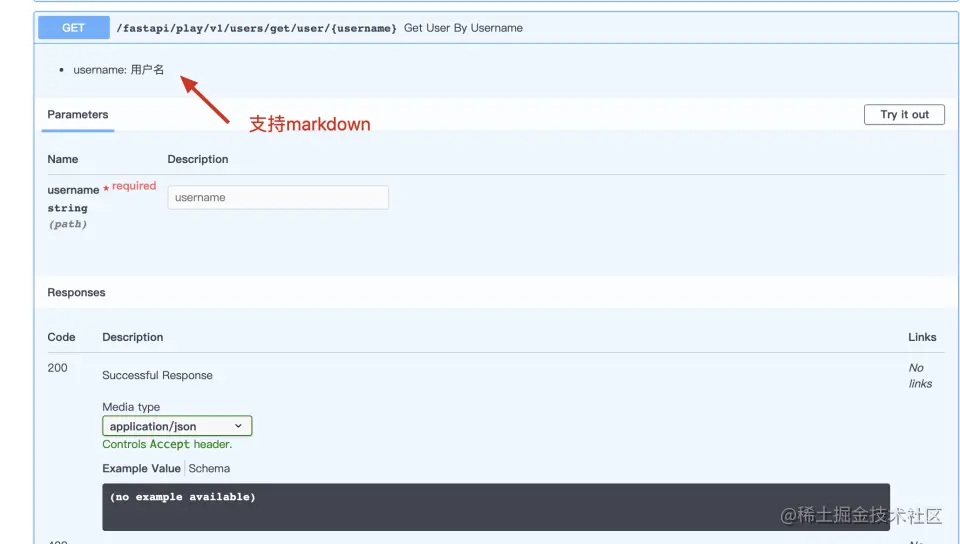Click the 'Media type' label

131,407
